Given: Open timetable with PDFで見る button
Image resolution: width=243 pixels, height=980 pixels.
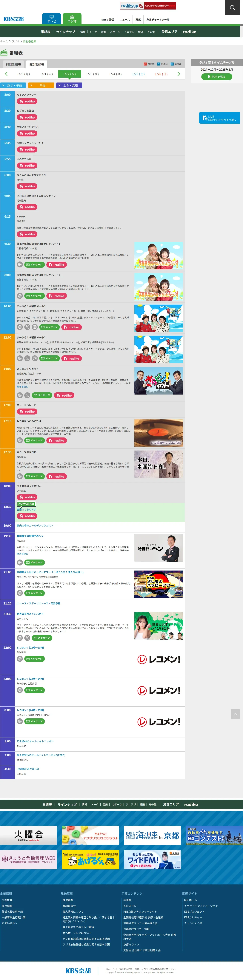Looking at the screenshot, I should click(x=217, y=77).
